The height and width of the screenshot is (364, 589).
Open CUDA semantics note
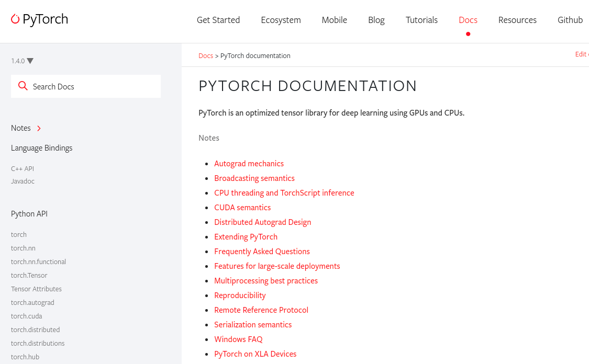(x=242, y=208)
